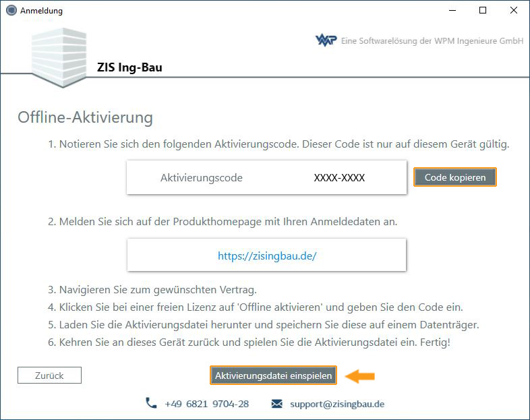530x420 pixels.
Task: Open the https://zisingbau.de/ link
Action: coord(267,256)
